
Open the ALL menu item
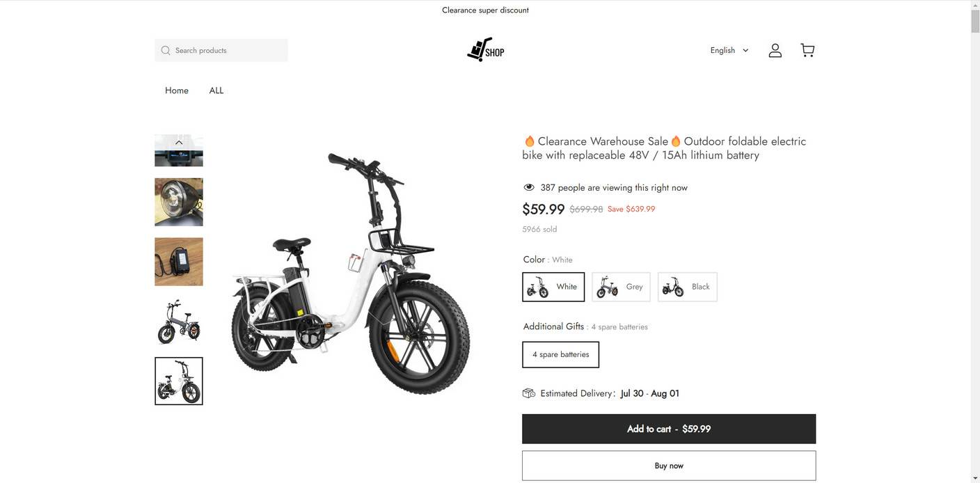click(x=216, y=90)
